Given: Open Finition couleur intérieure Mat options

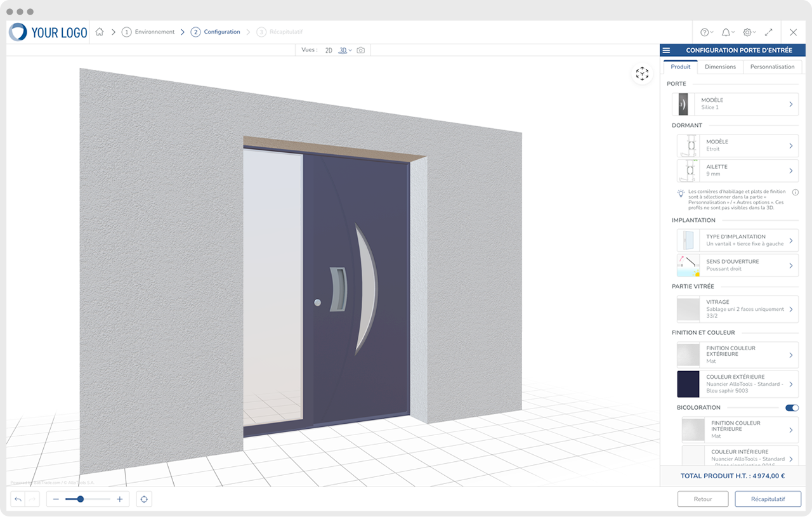Looking at the screenshot, I should point(740,429).
